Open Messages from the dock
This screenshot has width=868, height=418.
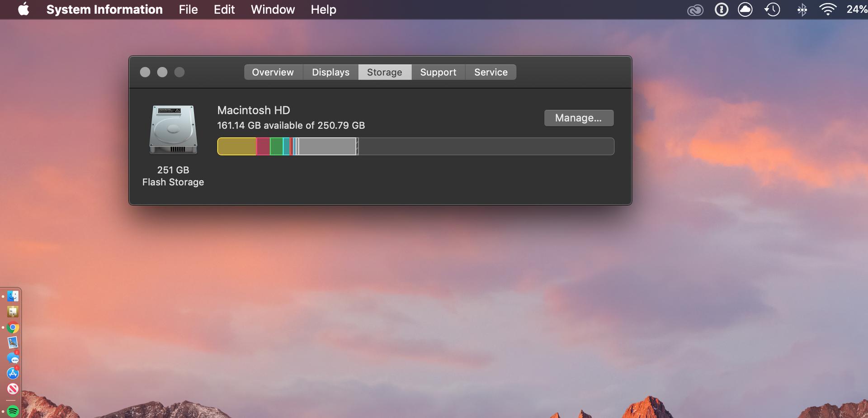click(13, 358)
